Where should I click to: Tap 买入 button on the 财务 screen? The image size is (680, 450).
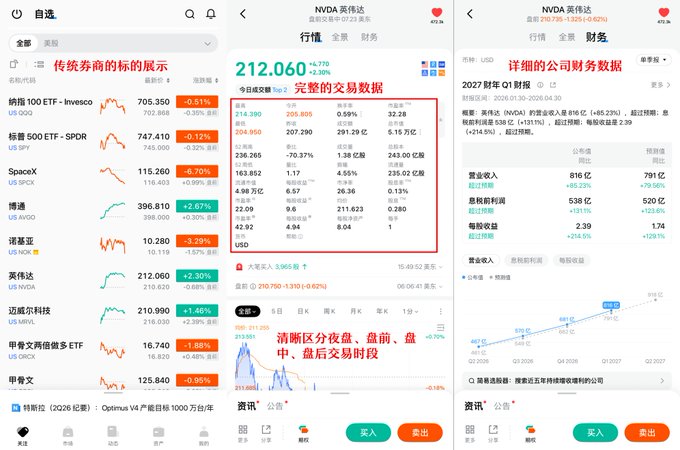pos(595,433)
